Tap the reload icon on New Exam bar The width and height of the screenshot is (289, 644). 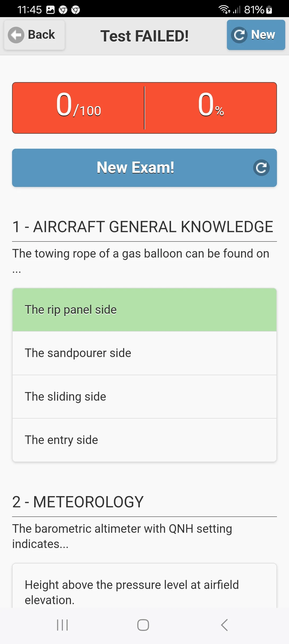pos(261,168)
